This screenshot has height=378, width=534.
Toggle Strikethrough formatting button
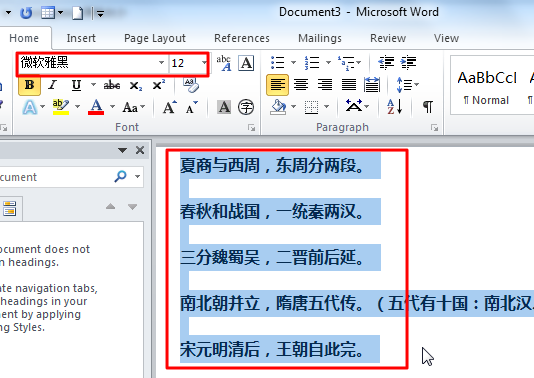(112, 85)
